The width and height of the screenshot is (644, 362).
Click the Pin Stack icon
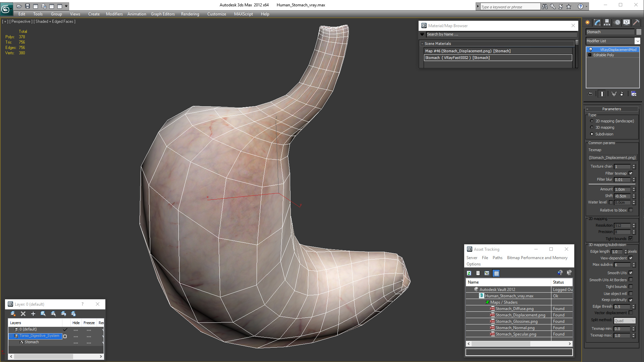590,94
